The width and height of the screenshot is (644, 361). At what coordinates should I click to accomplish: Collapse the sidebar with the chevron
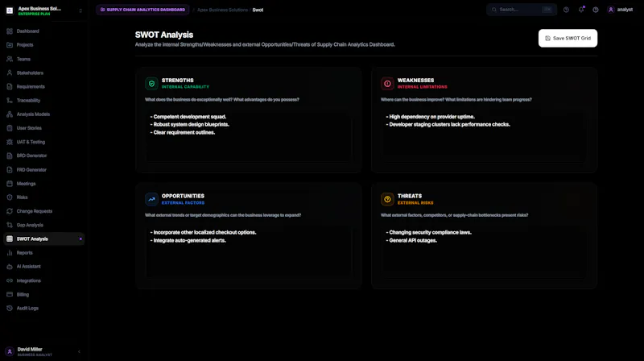(79, 351)
